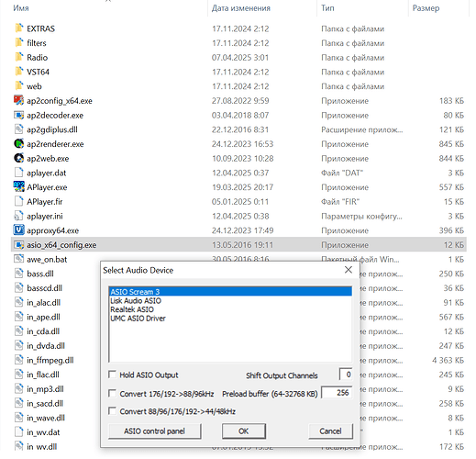The width and height of the screenshot is (476, 459).
Task: Open the ASIO control panel
Action: point(154,431)
